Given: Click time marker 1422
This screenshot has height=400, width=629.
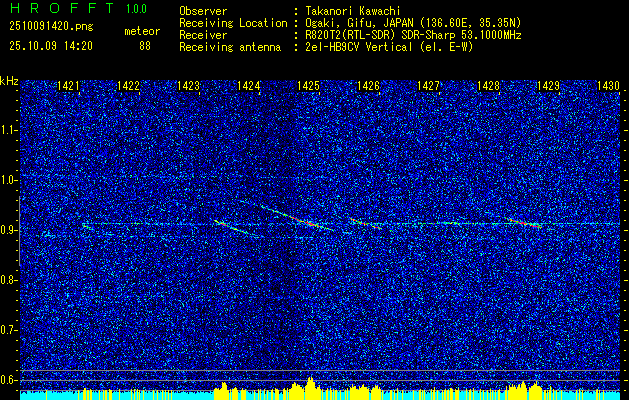Looking at the screenshot, I should pyautogui.click(x=128, y=85).
